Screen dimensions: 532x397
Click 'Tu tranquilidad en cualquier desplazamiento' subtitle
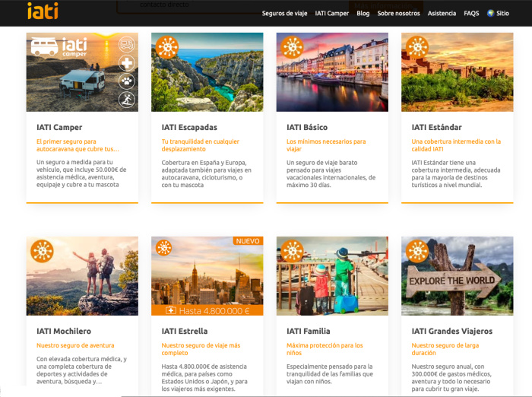[x=200, y=145]
